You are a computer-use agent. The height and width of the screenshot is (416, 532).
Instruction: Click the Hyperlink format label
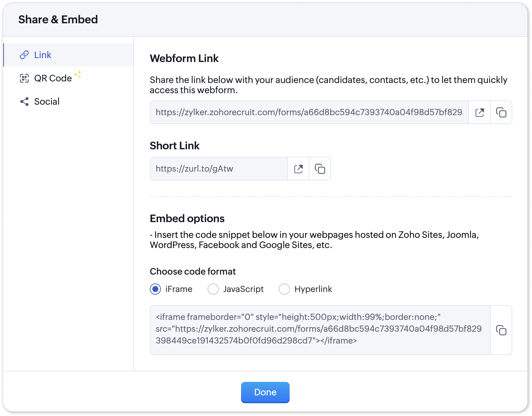coord(313,289)
